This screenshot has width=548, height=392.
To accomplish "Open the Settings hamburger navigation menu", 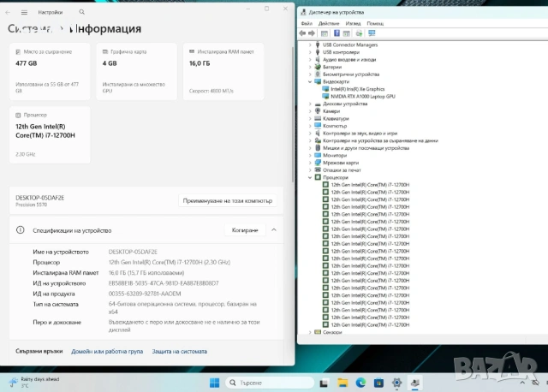I will 24,12.
